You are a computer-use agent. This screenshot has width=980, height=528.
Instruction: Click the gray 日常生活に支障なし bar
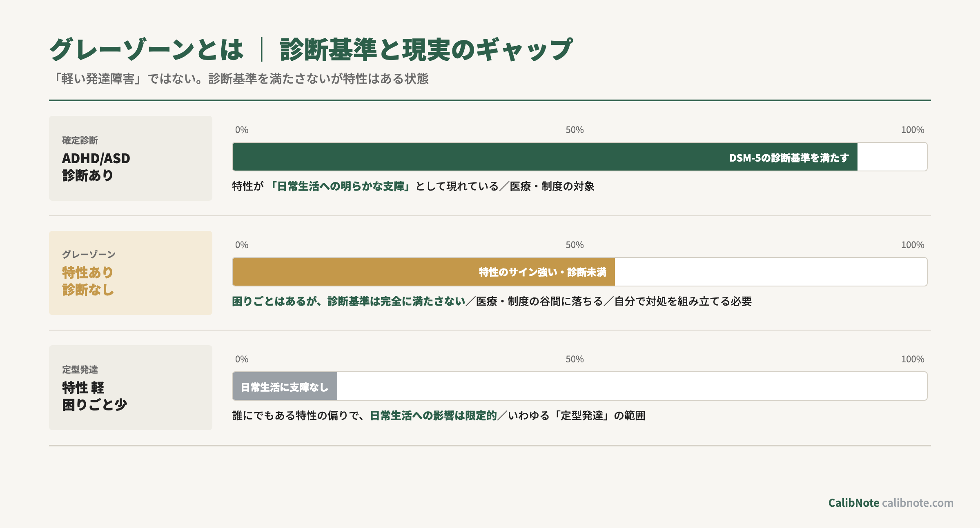click(x=285, y=386)
